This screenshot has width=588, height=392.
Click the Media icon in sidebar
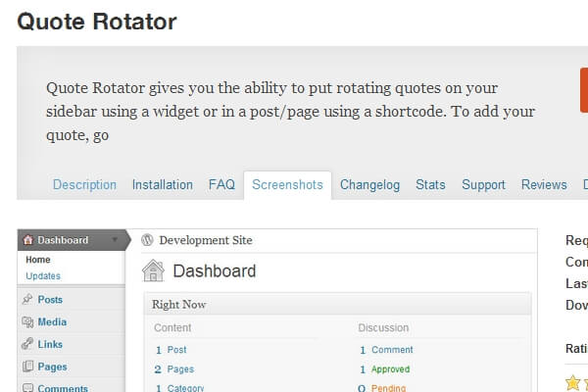[27, 322]
